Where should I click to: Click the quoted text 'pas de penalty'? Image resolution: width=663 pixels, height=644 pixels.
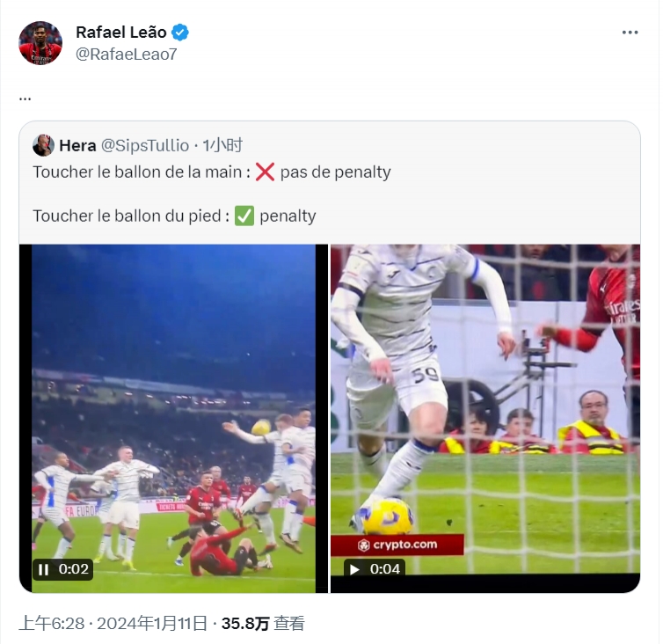(336, 172)
